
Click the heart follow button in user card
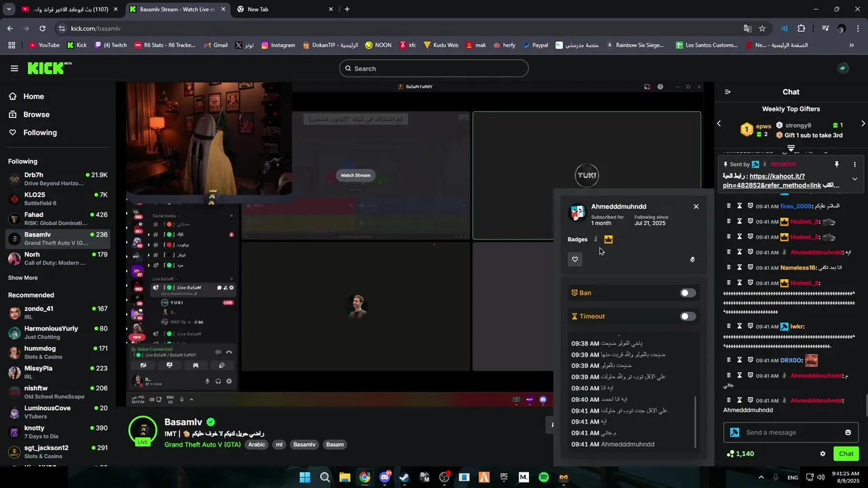(x=575, y=259)
